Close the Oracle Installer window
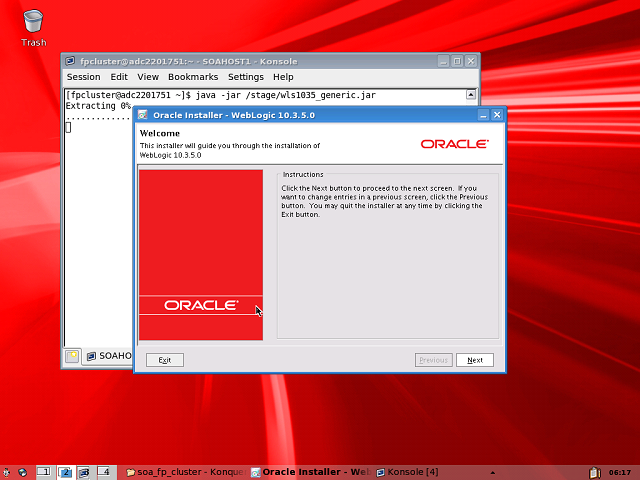This screenshot has width=640, height=480. [x=497, y=115]
